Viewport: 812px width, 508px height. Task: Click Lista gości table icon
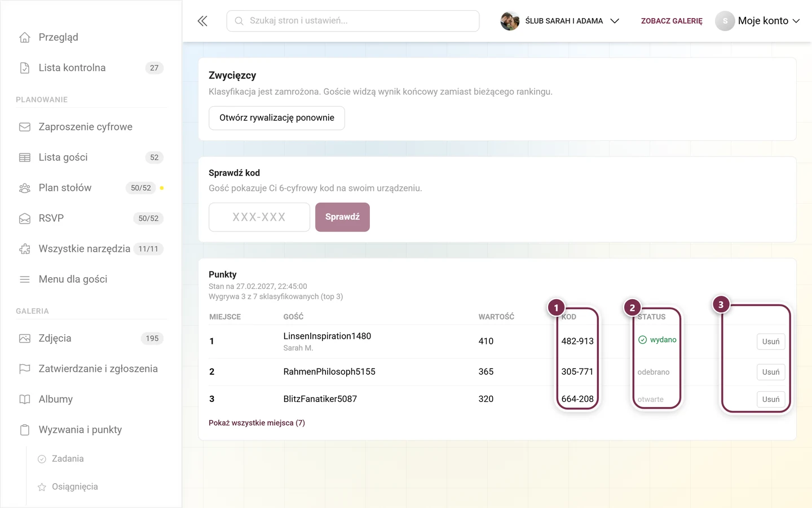pyautogui.click(x=25, y=157)
